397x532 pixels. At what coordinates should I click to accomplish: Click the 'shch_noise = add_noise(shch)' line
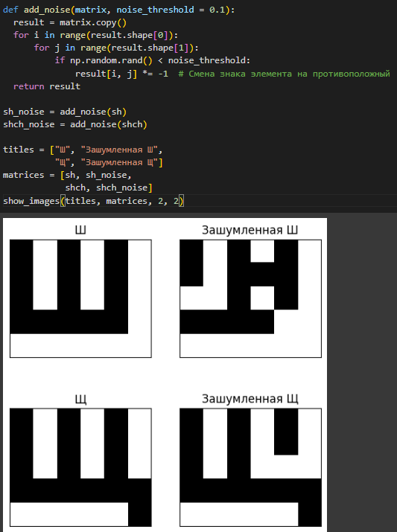click(x=75, y=124)
